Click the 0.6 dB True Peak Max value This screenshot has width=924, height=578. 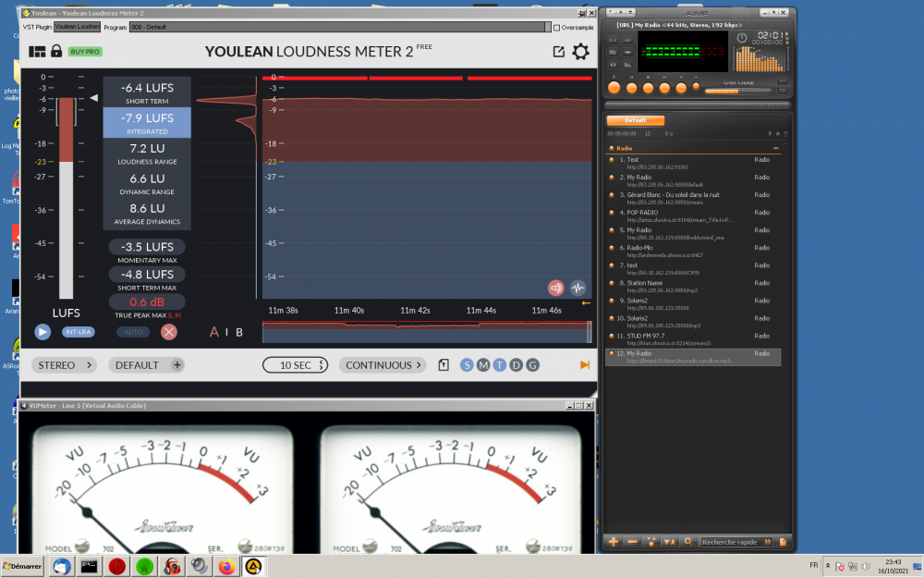pyautogui.click(x=147, y=302)
